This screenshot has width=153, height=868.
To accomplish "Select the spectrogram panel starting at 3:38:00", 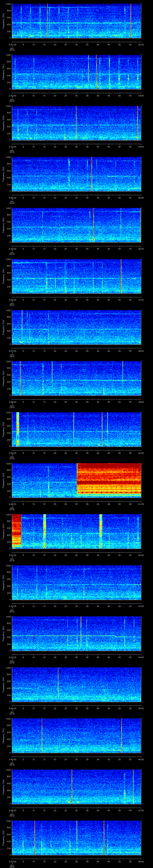I will point(77,378).
